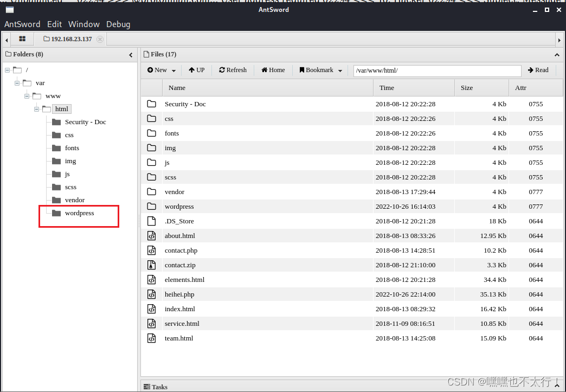Select wordpress name in file list
Viewport: 566px width, 392px height.
click(179, 207)
